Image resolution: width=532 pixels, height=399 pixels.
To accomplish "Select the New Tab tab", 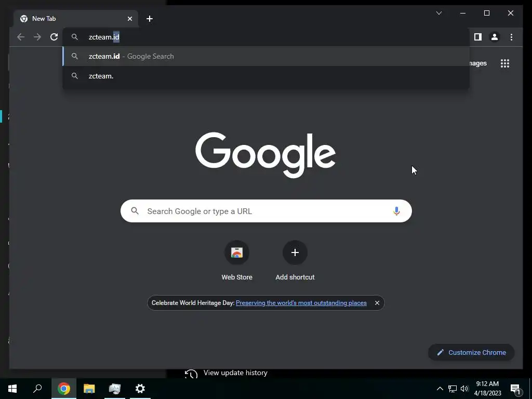I will coord(76,19).
